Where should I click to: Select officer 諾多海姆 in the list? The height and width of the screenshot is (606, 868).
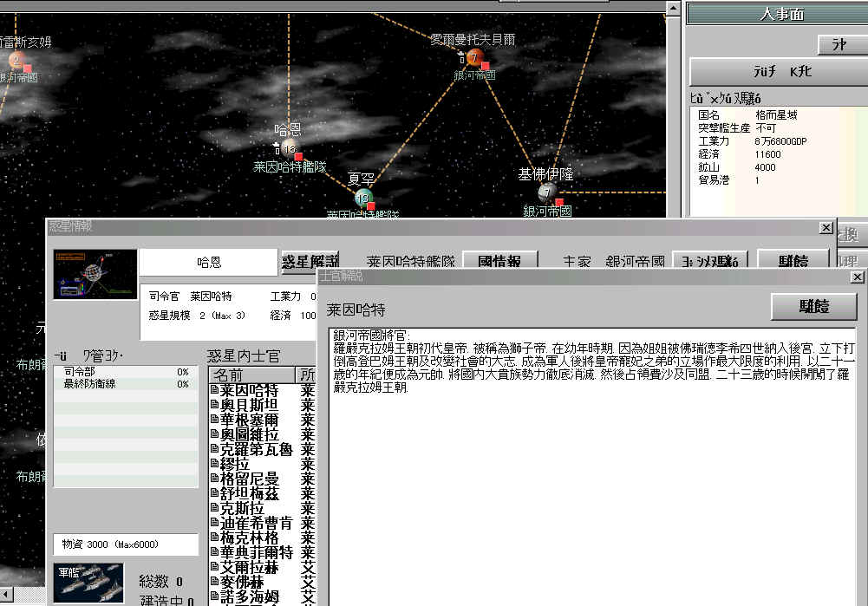point(249,596)
